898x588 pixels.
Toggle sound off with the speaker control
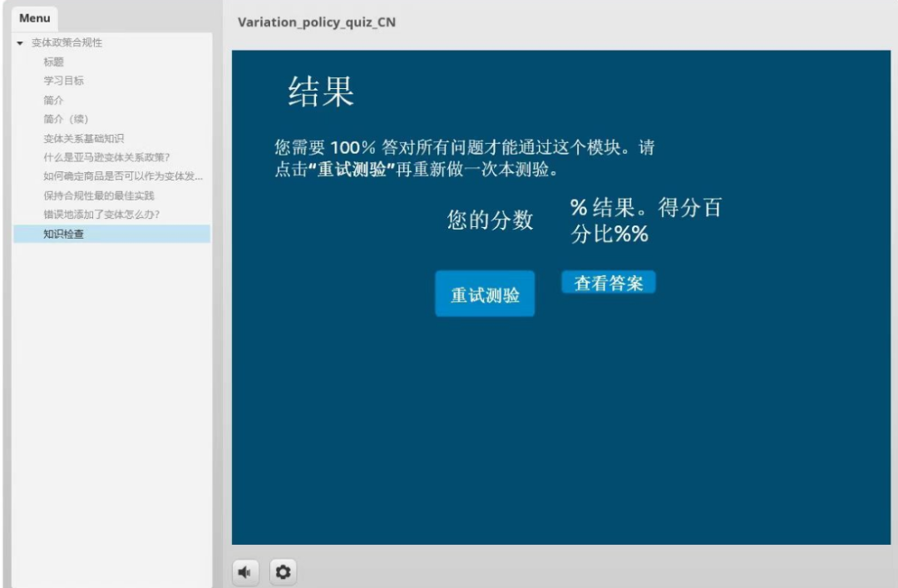(245, 571)
